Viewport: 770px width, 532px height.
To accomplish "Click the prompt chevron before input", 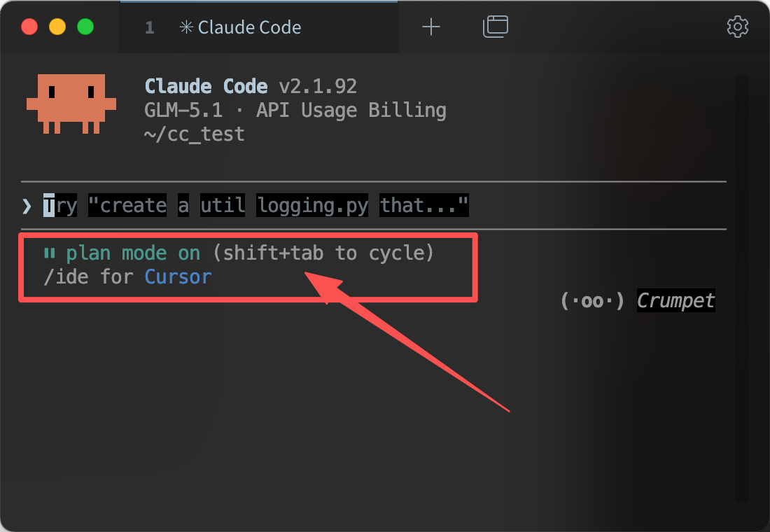I will pyautogui.click(x=27, y=206).
